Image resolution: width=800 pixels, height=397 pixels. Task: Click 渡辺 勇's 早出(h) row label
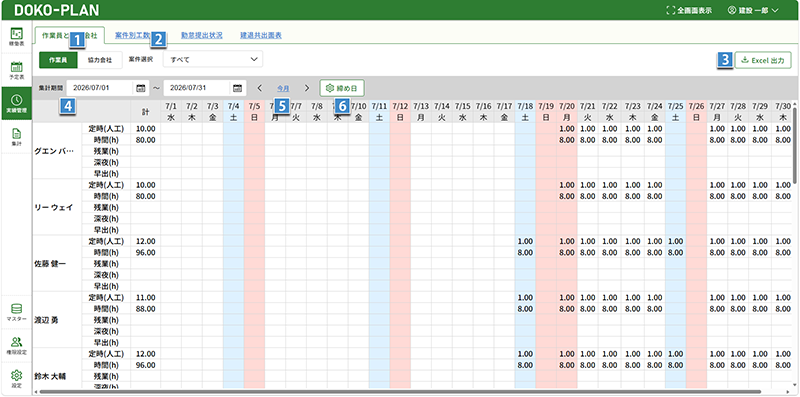pyautogui.click(x=106, y=342)
